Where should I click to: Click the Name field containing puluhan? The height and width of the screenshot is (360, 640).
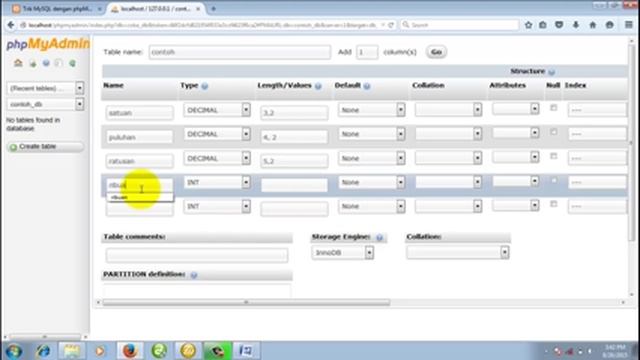click(x=140, y=137)
